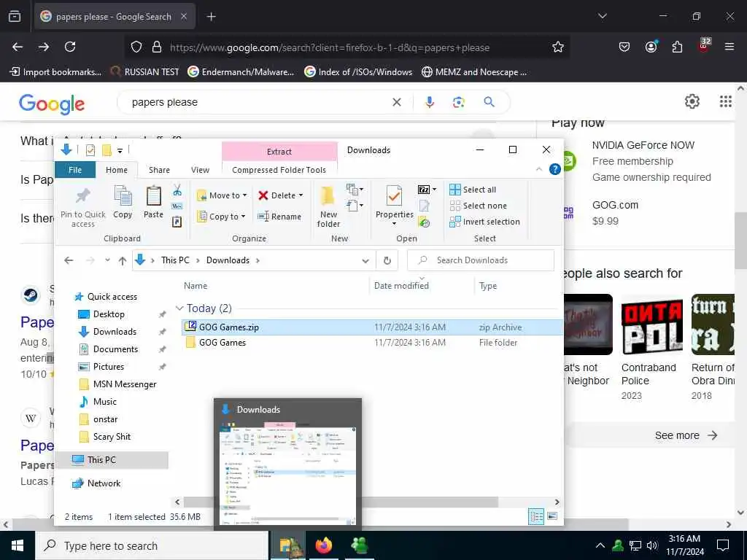Screen dimensions: 747x560
Task: Go up one folder level arrow
Action: [123, 260]
